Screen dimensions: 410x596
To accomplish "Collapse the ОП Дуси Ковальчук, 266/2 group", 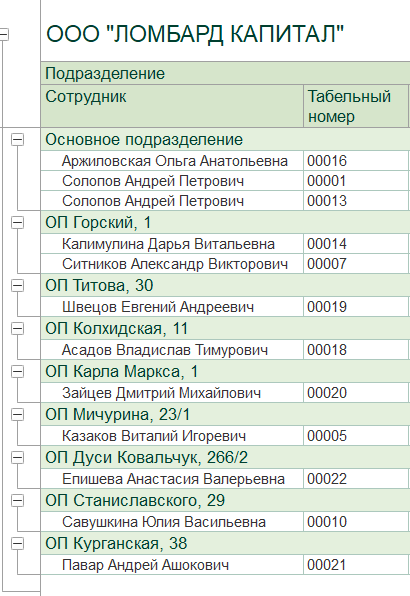I will (17, 457).
